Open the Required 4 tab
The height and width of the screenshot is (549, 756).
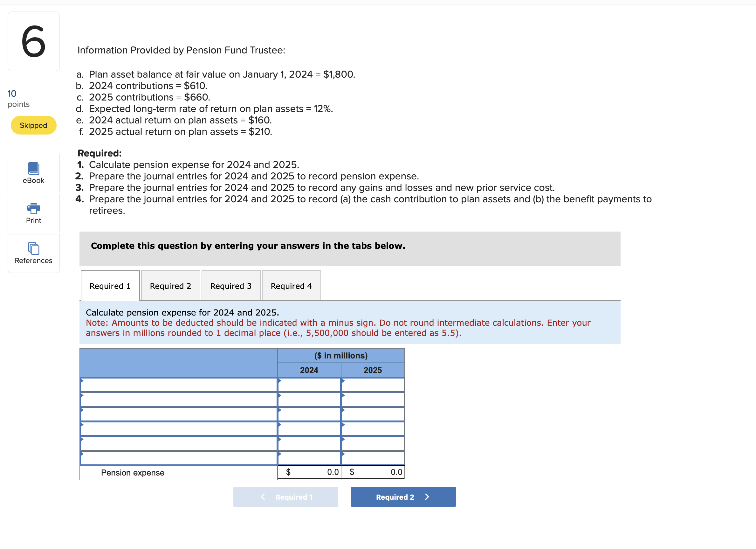click(291, 286)
